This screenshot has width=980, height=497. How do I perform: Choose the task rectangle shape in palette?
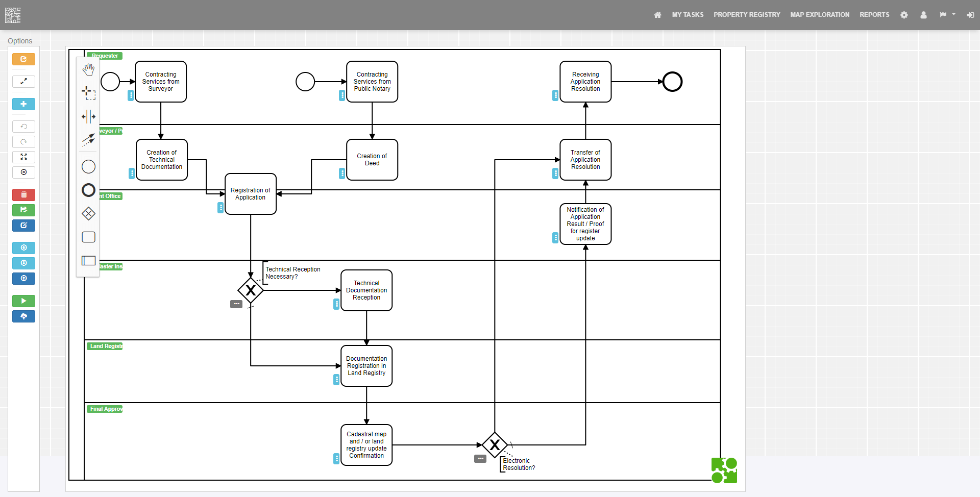(88, 237)
